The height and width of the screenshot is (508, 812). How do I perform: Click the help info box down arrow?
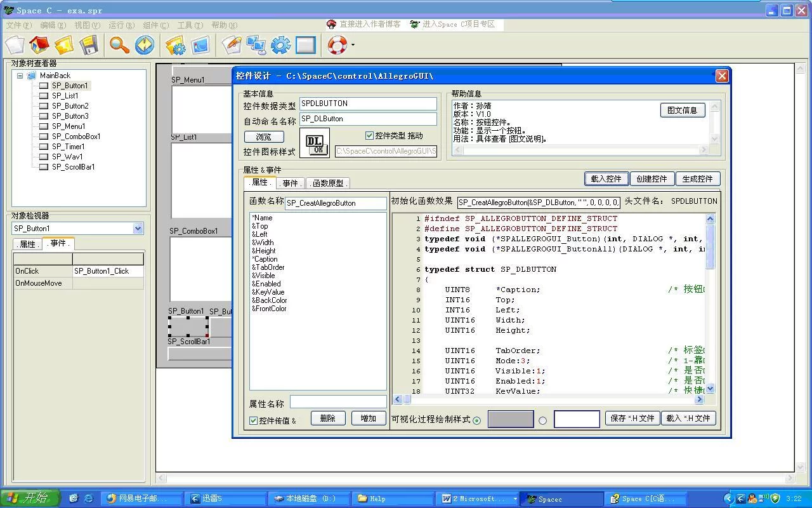click(x=714, y=138)
